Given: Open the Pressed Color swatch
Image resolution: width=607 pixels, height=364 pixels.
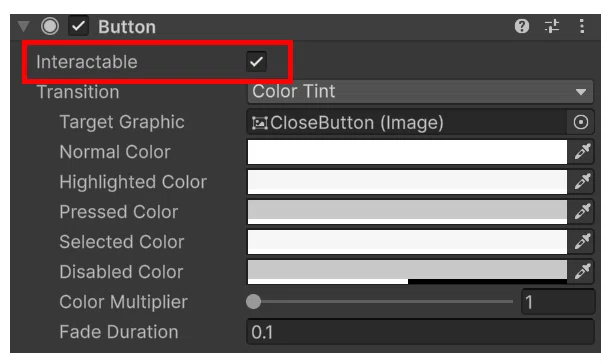Looking at the screenshot, I should pos(407,212).
